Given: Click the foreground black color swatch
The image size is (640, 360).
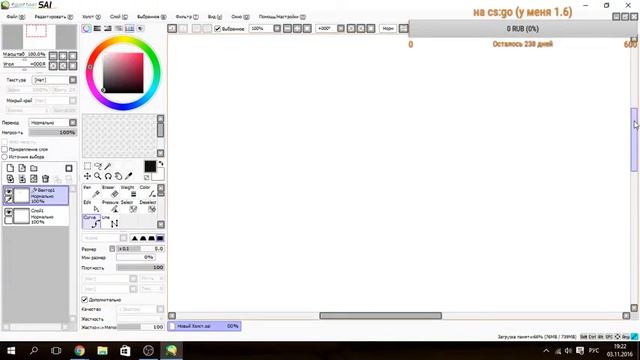Looking at the screenshot, I should click(150, 166).
